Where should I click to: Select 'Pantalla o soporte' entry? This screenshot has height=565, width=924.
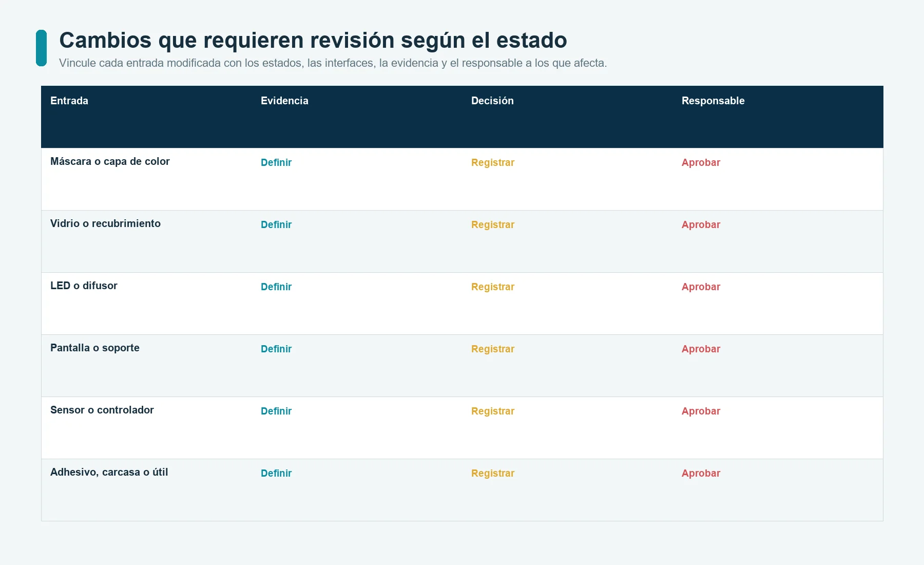95,348
